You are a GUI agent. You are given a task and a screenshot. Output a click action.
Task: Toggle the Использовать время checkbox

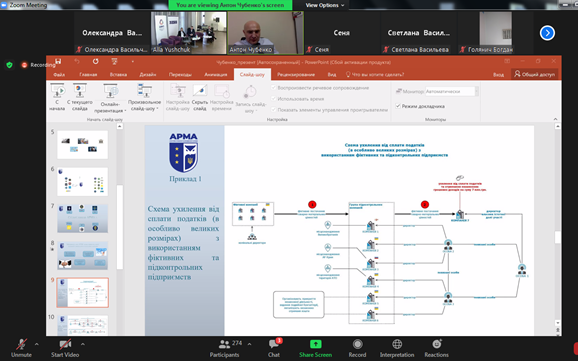[274, 98]
